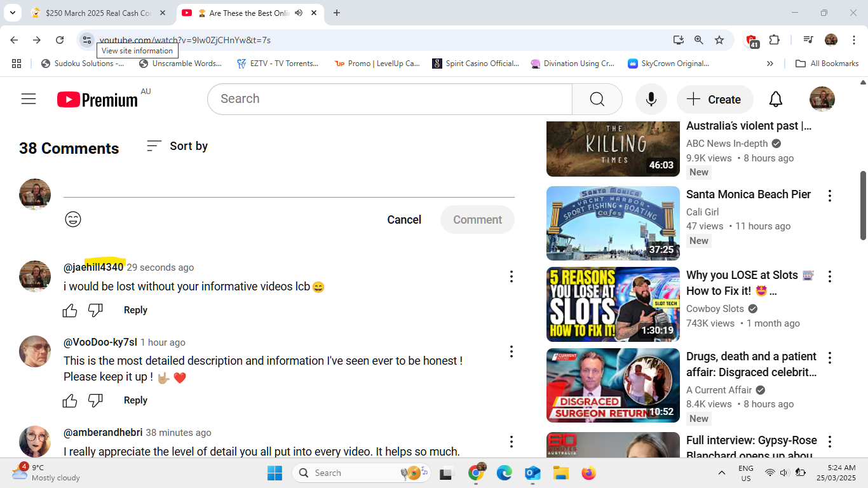Open EZTV - TV Torrents bookmark

pos(278,64)
